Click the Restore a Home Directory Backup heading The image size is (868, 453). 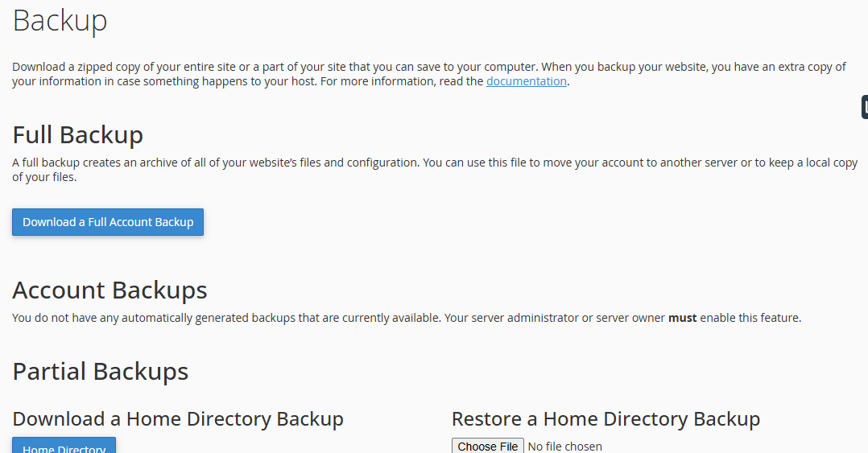click(606, 419)
